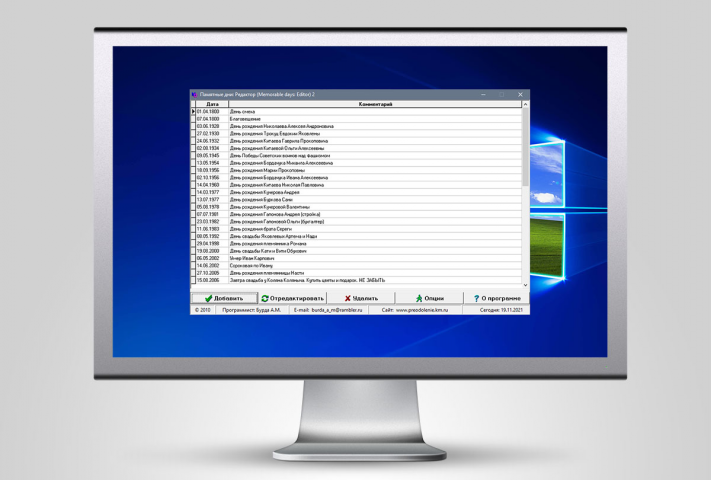This screenshot has width=711, height=480.
Task: Click the app icon in the title bar
Action: (195, 94)
